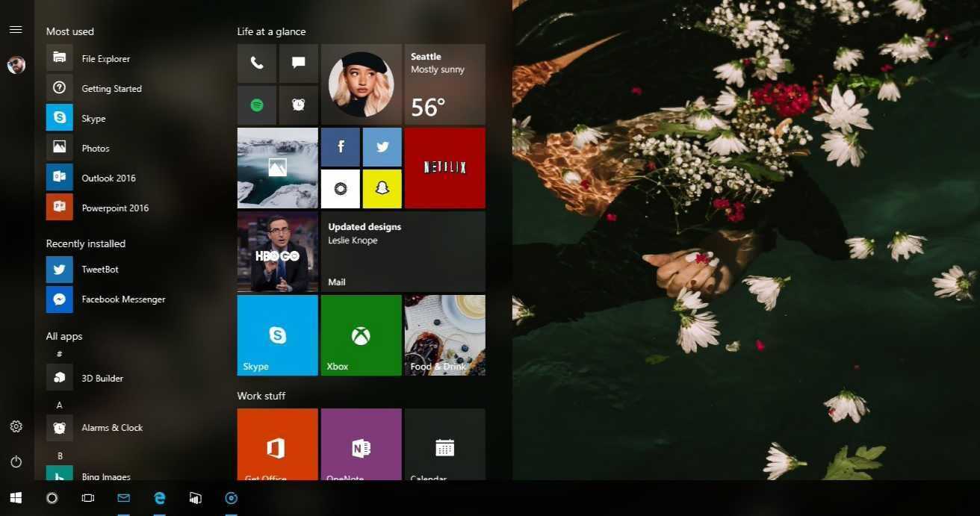The height and width of the screenshot is (516, 980).
Task: Launch the yellow Snapchat tile
Action: coord(382,189)
